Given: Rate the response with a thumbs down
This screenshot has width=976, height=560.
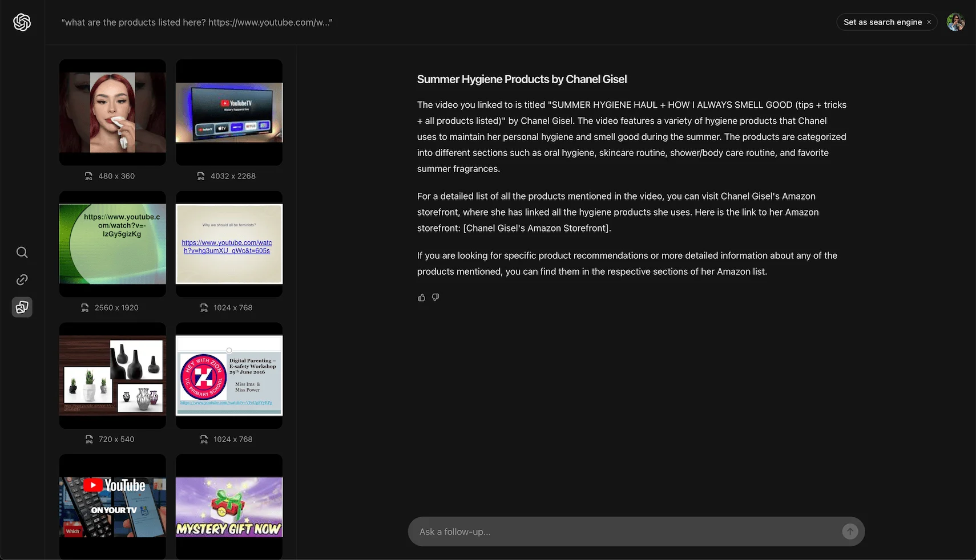Looking at the screenshot, I should tap(435, 297).
